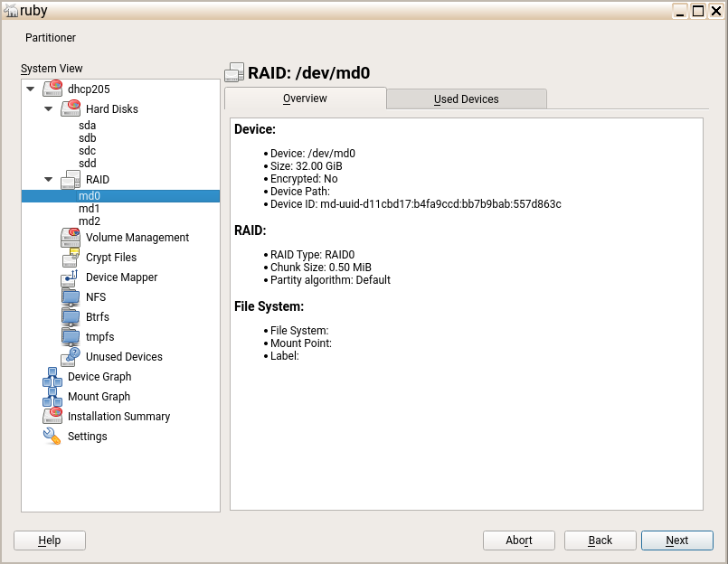Select the Overview tab
Image resolution: width=728 pixels, height=564 pixels.
click(305, 99)
